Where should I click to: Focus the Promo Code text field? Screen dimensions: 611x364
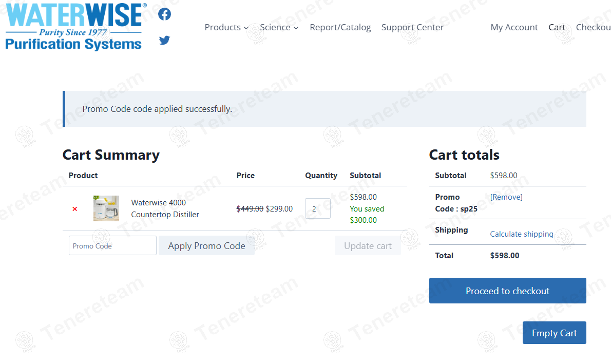click(x=112, y=246)
